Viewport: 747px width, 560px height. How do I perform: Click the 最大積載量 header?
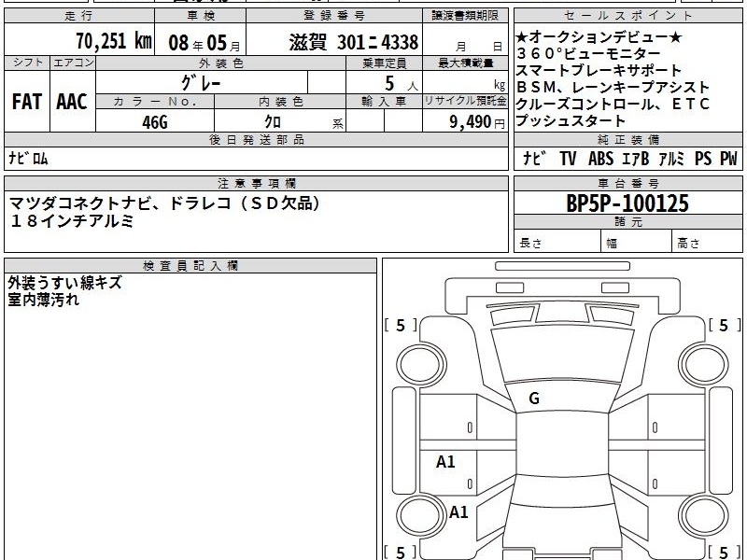(x=465, y=63)
